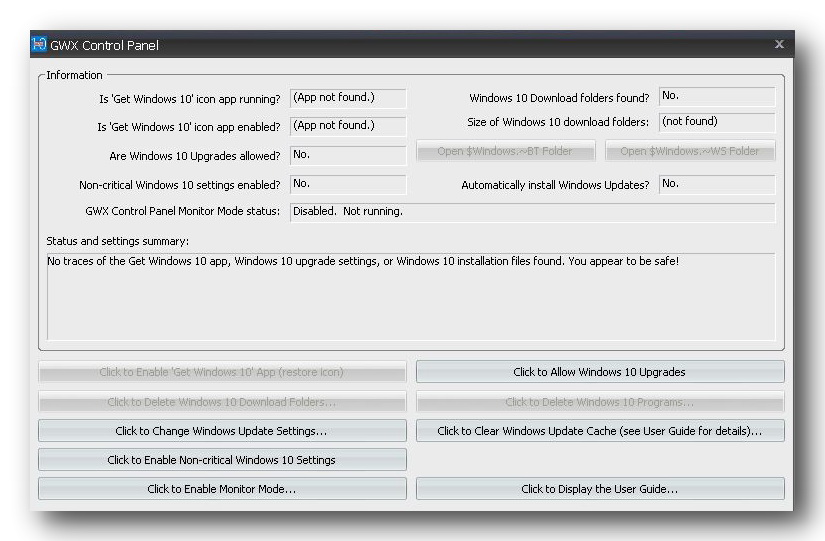Click to Enable Non-critical Windows 10 Settings
The height and width of the screenshot is (541, 825).
[222, 460]
